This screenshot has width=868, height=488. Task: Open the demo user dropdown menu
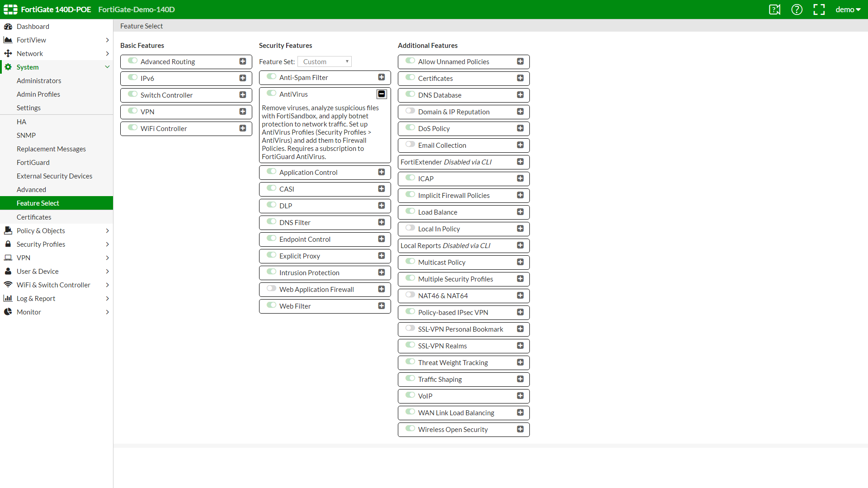[x=848, y=9]
